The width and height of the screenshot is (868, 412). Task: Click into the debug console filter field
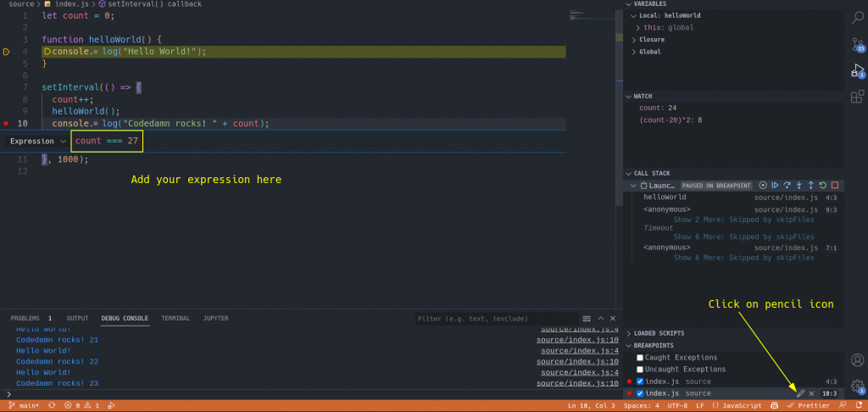(496, 319)
